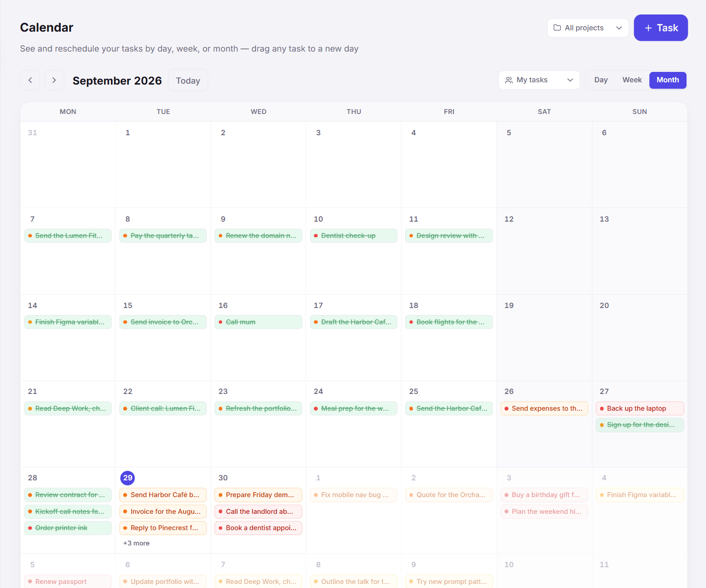Go to the previous month arrow
Screen dimensions: 706x588
30,81
